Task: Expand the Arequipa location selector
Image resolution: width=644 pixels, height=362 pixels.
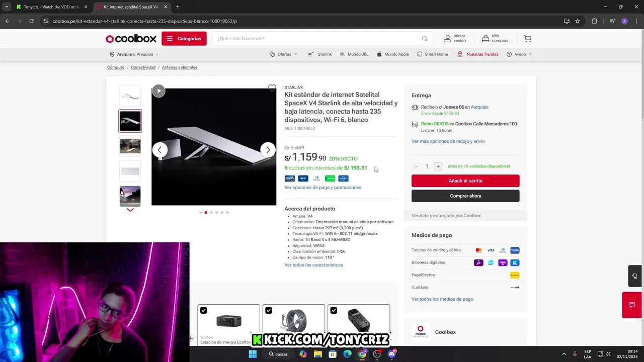Action: (134, 54)
